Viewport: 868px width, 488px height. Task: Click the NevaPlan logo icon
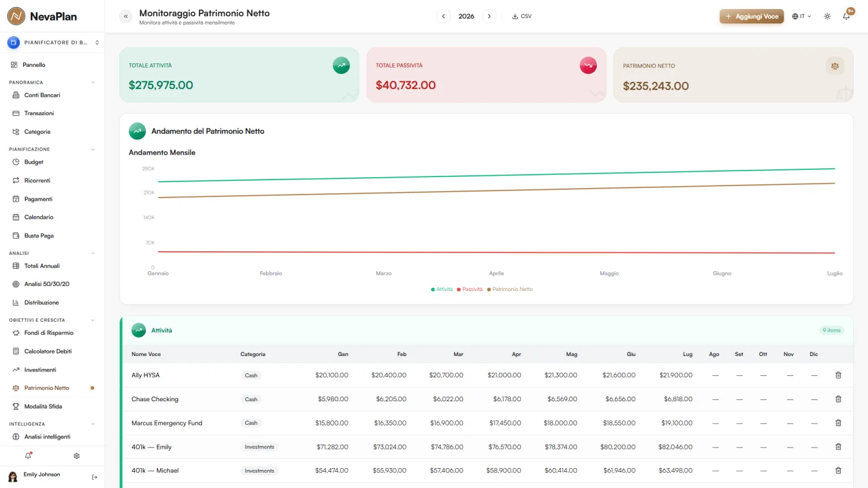tap(16, 16)
